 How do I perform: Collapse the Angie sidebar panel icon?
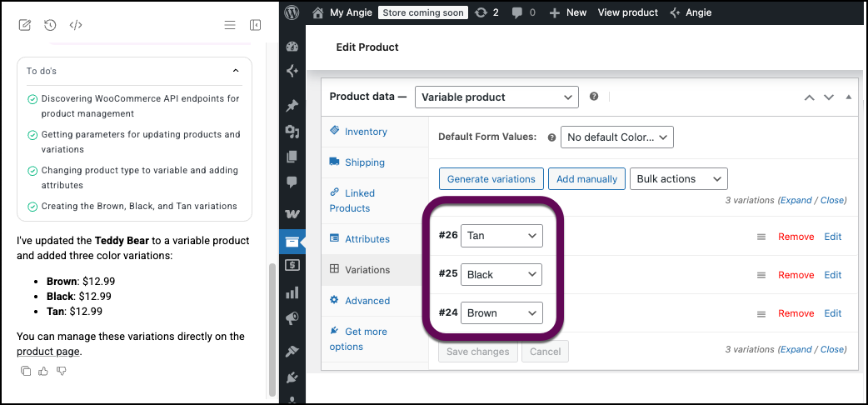(x=256, y=25)
